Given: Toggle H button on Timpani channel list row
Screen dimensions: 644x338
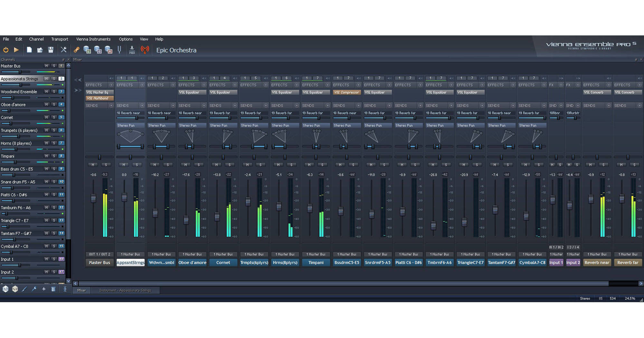Looking at the screenshot, I should tap(46, 156).
